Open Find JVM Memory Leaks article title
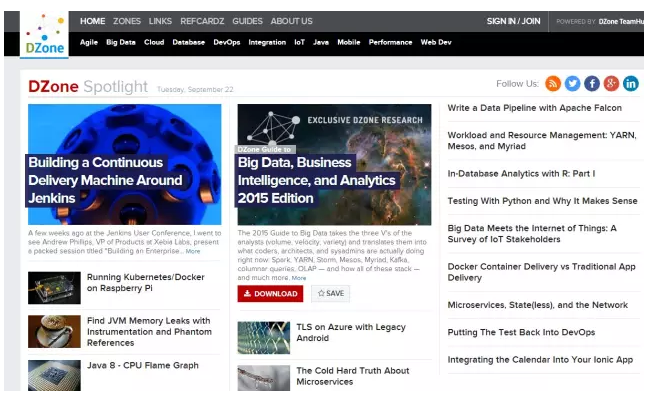The image size is (648, 395). coord(149,332)
